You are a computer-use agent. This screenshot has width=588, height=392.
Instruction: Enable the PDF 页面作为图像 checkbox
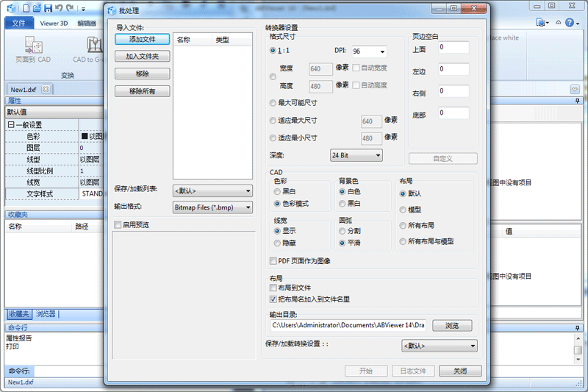273,260
